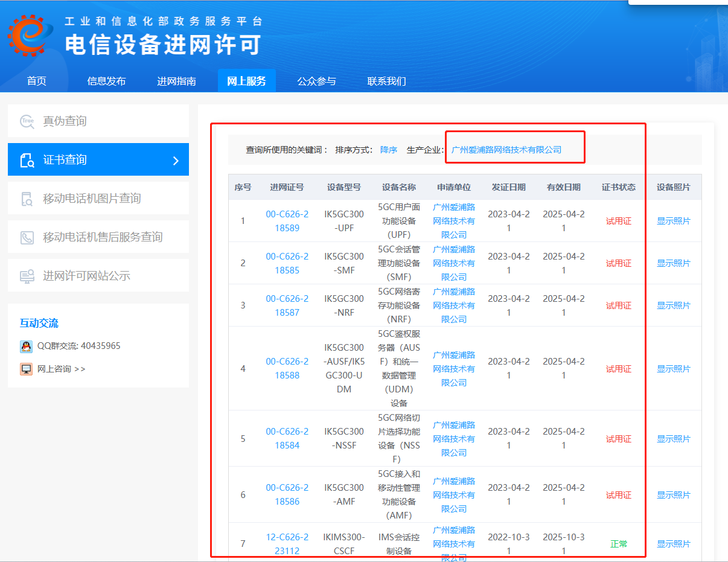728x562 pixels.
Task: Click 显示照片 for IK5GC300-SMF row
Action: 674,263
